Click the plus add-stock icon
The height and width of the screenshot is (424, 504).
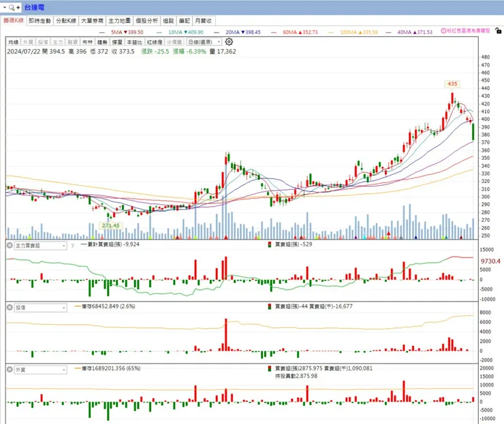pyautogui.click(x=18, y=7)
